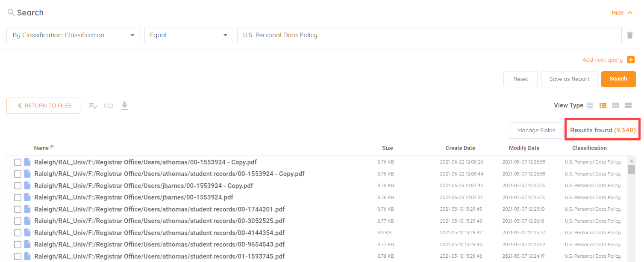Select the simple list view type
Screen dimensions: 644x262
coord(590,105)
